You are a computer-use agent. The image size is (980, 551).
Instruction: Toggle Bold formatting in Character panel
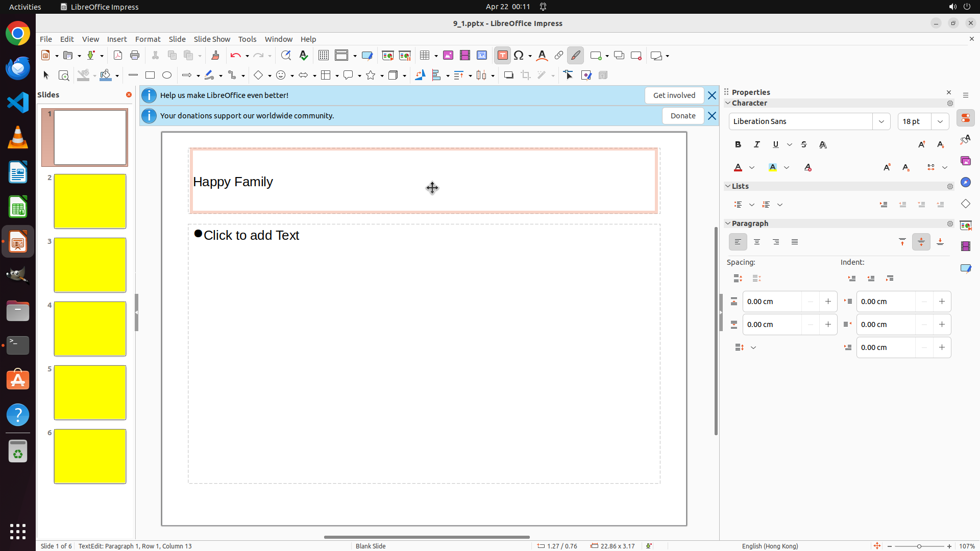pos(738,145)
